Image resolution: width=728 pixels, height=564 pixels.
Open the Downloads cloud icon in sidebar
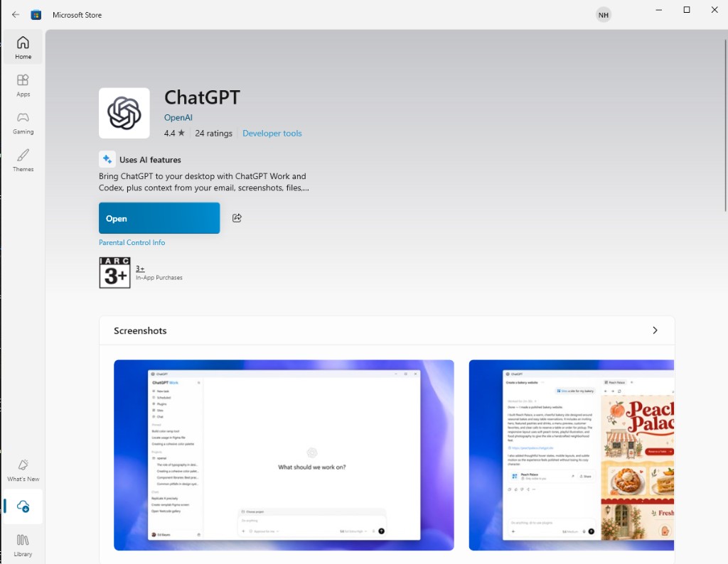click(23, 506)
